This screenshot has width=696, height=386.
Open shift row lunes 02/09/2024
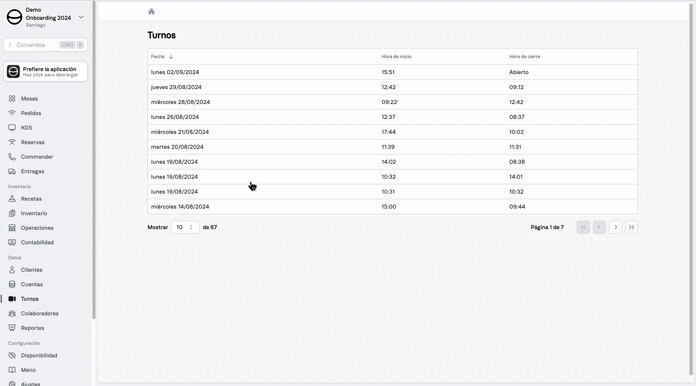click(392, 72)
